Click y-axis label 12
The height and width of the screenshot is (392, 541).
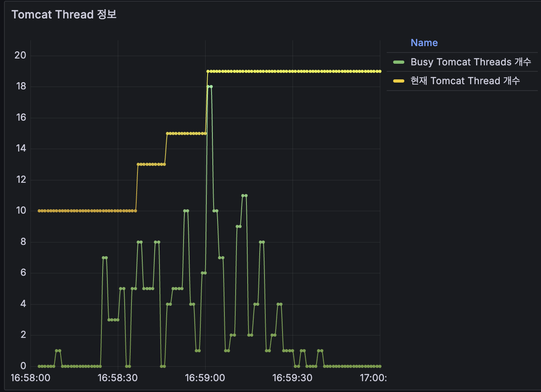click(x=21, y=180)
